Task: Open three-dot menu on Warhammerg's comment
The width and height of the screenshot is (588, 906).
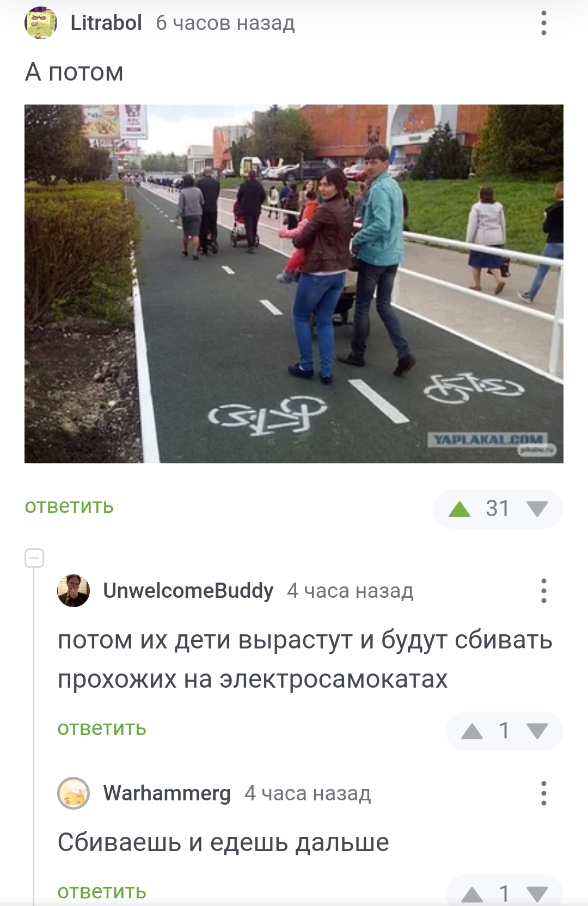Action: tap(543, 793)
